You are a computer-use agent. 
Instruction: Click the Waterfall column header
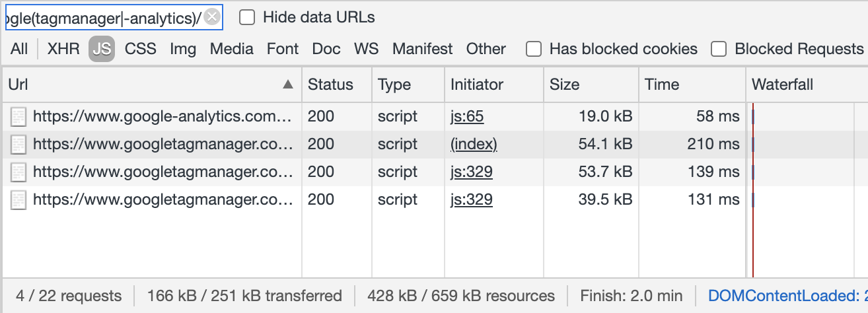pyautogui.click(x=807, y=85)
